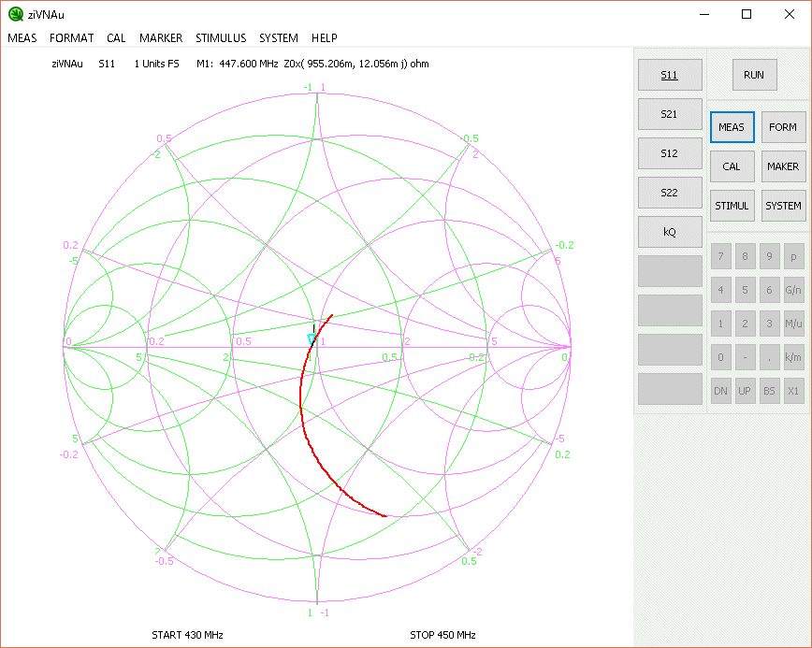Viewport: 812px width, 648px height.
Task: Click the marker readout 447.600 MHz text
Action: [249, 64]
